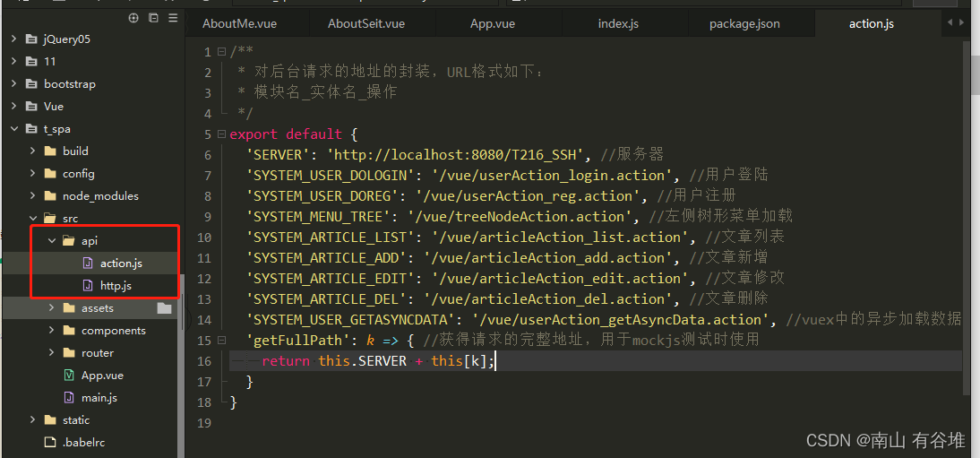Screen dimensions: 980x458
Task: Click line number 19 in gutter
Action: pos(203,423)
